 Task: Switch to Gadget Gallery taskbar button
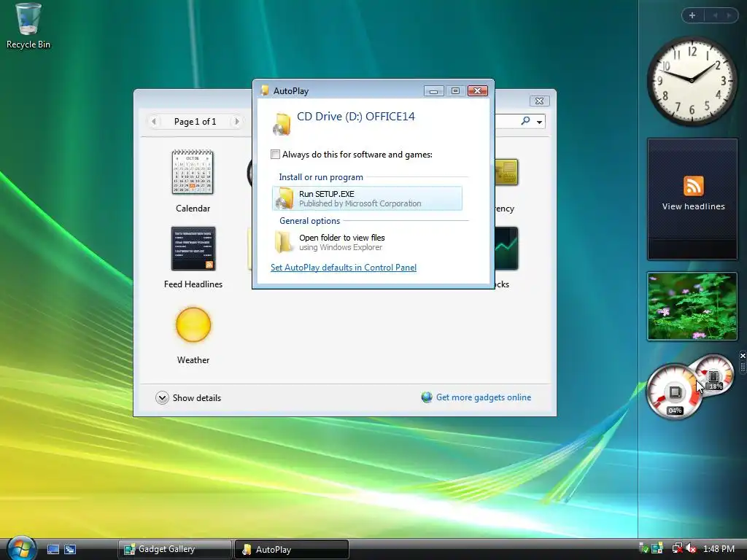(x=175, y=549)
